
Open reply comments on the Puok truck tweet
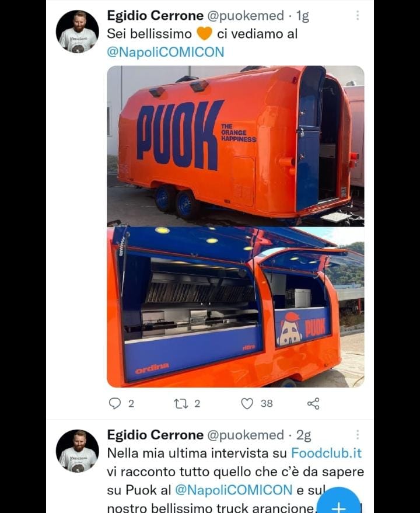[x=115, y=403]
